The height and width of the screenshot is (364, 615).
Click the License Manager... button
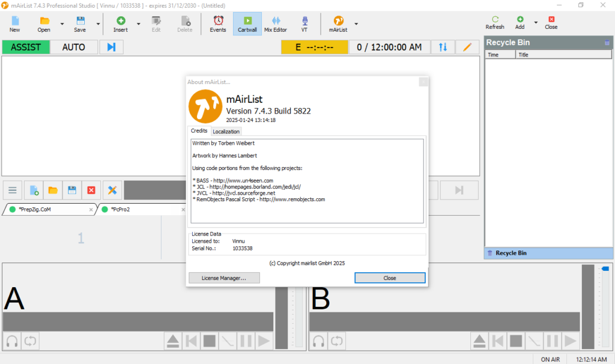[224, 278]
